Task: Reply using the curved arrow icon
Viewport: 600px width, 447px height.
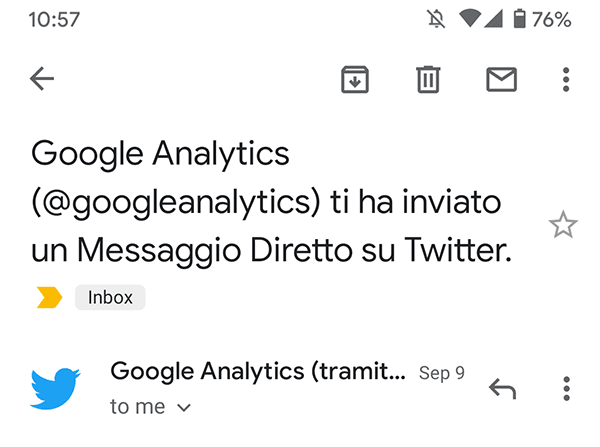Action: [x=502, y=389]
